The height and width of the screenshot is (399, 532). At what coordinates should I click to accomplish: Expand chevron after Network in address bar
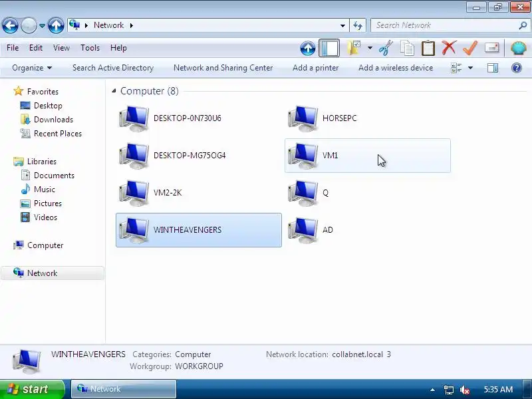pos(132,25)
